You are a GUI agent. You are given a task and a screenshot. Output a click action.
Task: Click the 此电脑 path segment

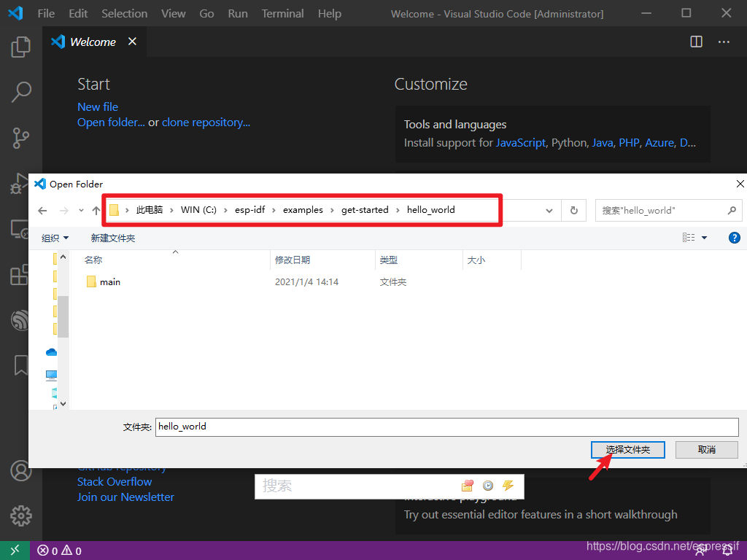[150, 210]
